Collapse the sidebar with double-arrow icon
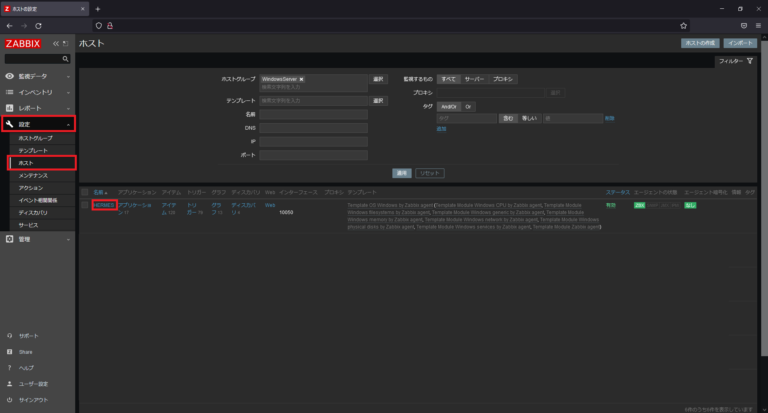Viewport: 768px width, 413px height. 56,44
